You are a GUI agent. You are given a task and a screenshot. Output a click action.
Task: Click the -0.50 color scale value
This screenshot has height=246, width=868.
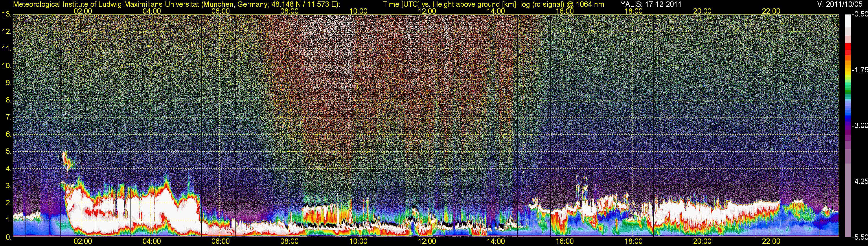tap(860, 14)
